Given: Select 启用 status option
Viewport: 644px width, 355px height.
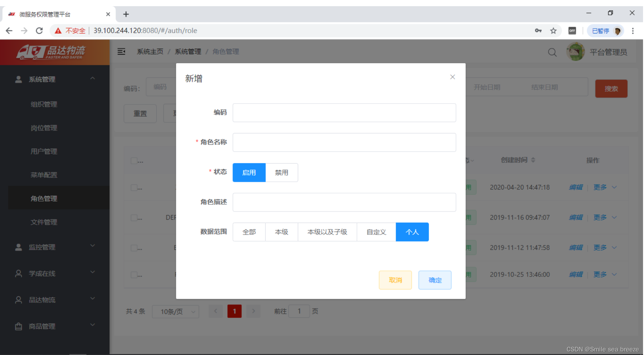Looking at the screenshot, I should [x=249, y=172].
